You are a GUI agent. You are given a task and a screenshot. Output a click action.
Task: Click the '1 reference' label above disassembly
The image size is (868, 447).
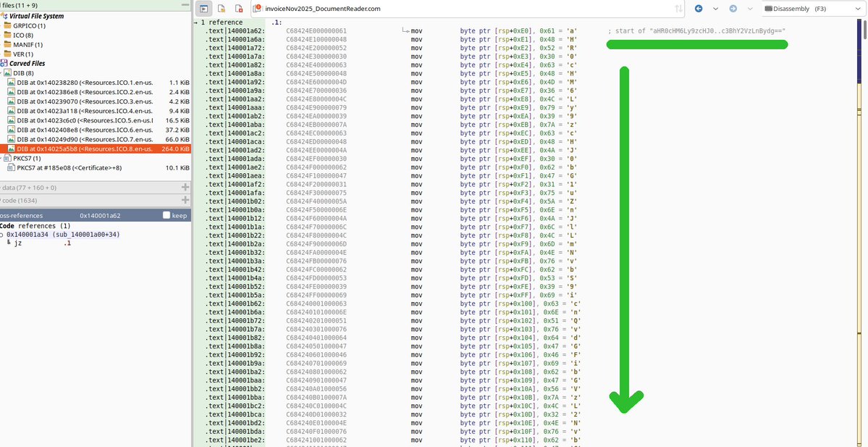222,22
